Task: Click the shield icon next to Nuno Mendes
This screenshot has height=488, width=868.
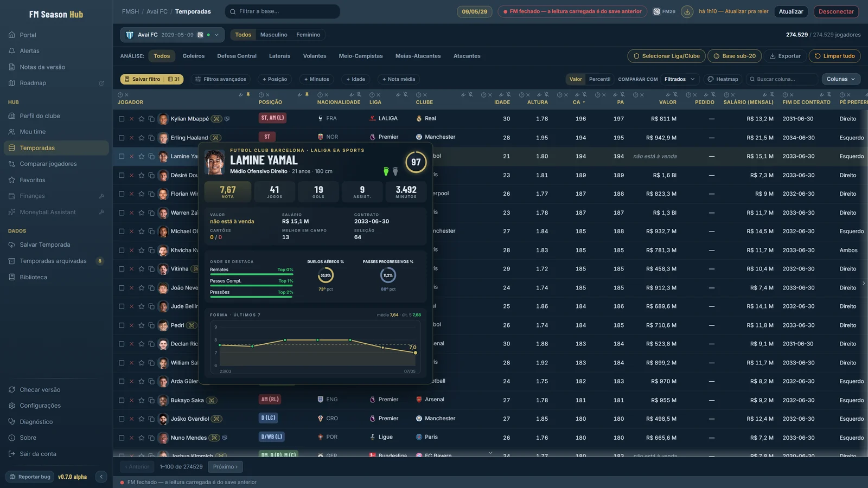Action: click(225, 438)
